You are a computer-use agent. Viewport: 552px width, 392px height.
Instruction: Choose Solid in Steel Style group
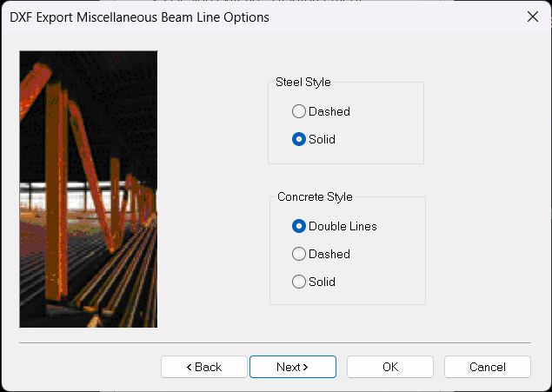[299, 139]
